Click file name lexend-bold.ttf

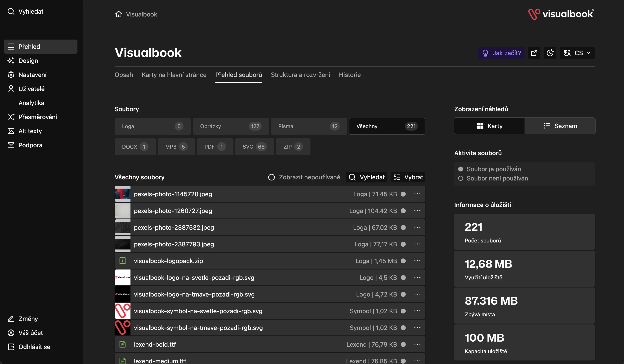(x=155, y=344)
